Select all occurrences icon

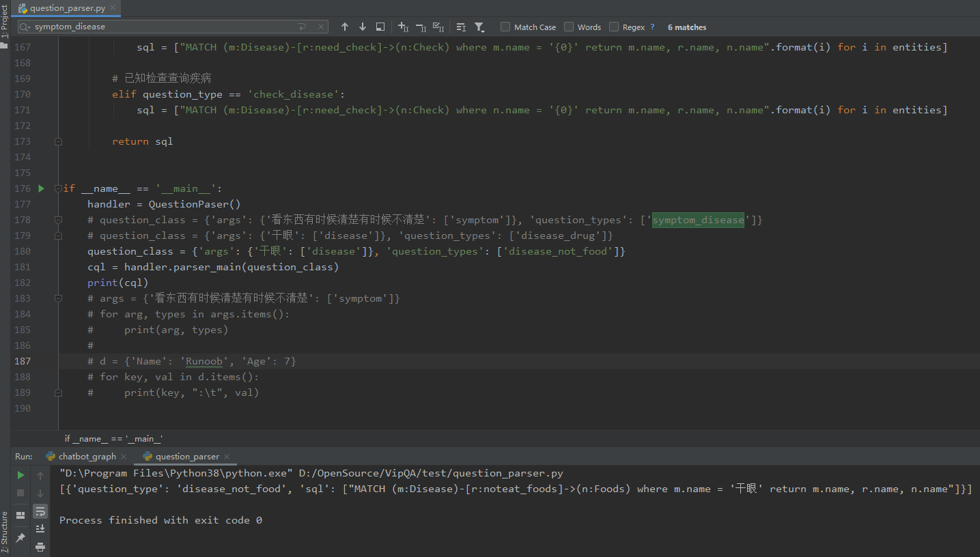coord(438,27)
